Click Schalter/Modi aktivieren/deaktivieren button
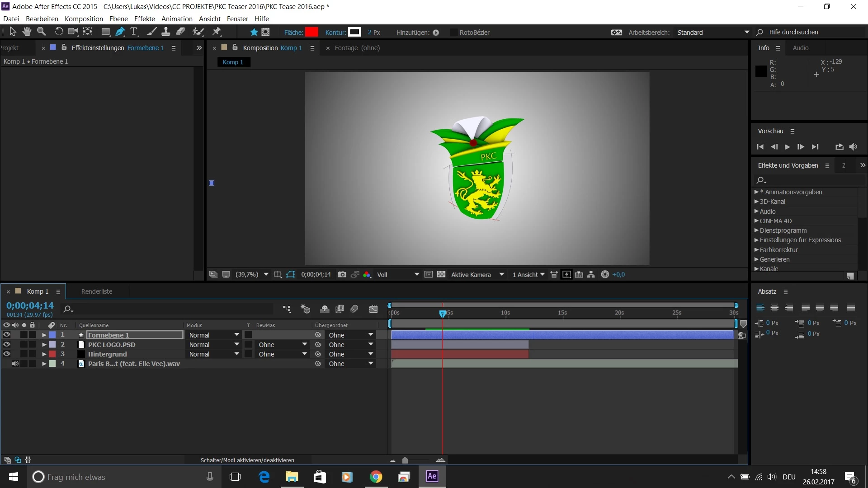This screenshot has width=868, height=488. (x=247, y=460)
